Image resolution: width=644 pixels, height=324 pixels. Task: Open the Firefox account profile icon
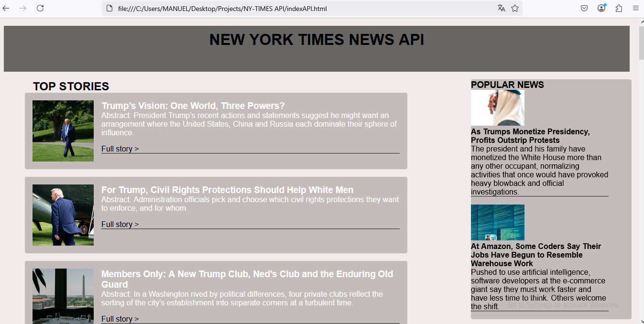pyautogui.click(x=601, y=8)
